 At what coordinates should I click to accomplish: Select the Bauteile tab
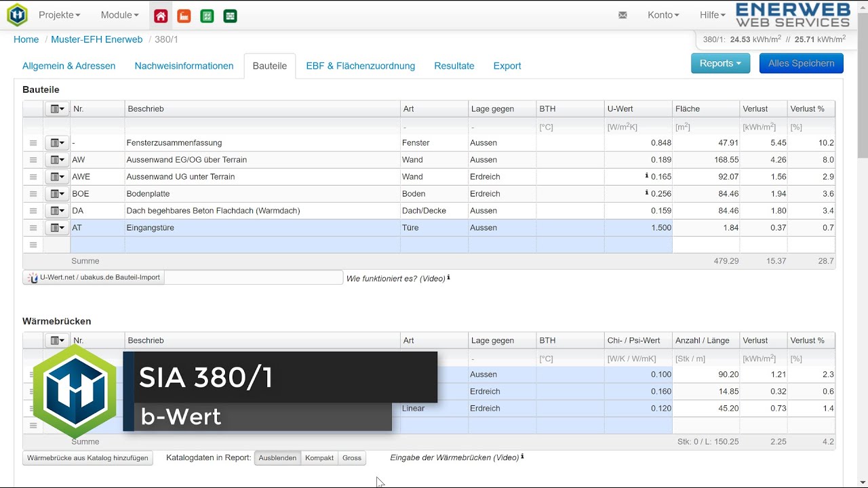[x=270, y=66]
